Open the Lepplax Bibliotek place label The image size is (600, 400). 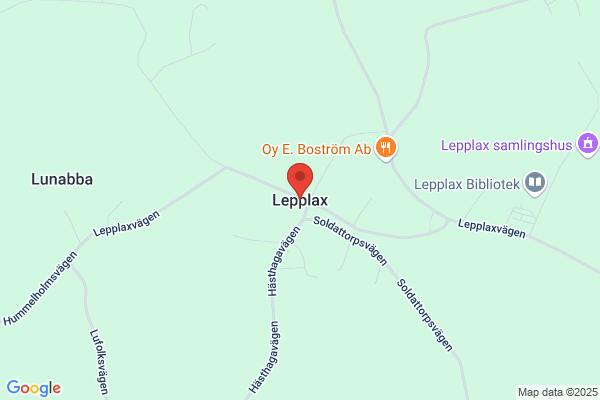467,184
